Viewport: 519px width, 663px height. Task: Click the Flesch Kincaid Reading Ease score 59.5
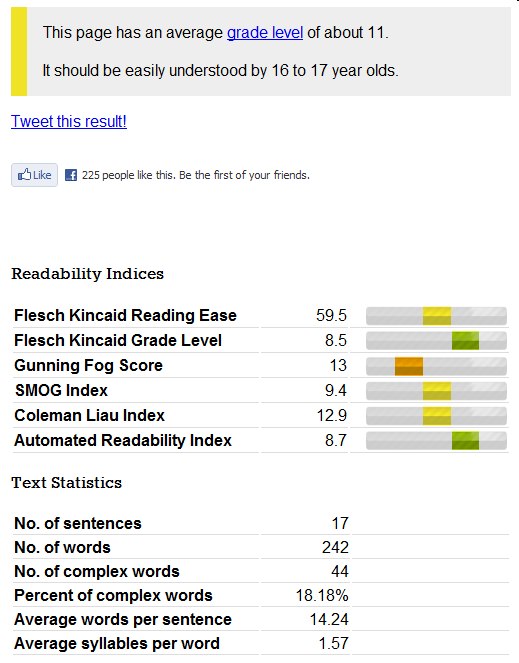click(331, 315)
